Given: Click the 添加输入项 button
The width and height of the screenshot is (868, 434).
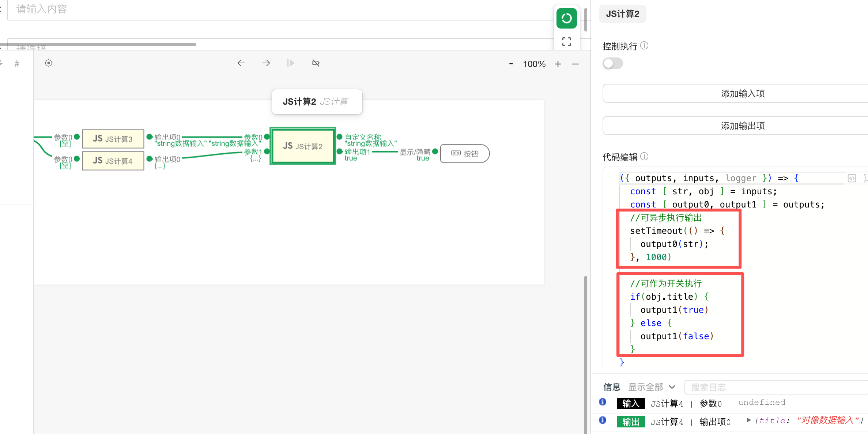Looking at the screenshot, I should point(742,93).
